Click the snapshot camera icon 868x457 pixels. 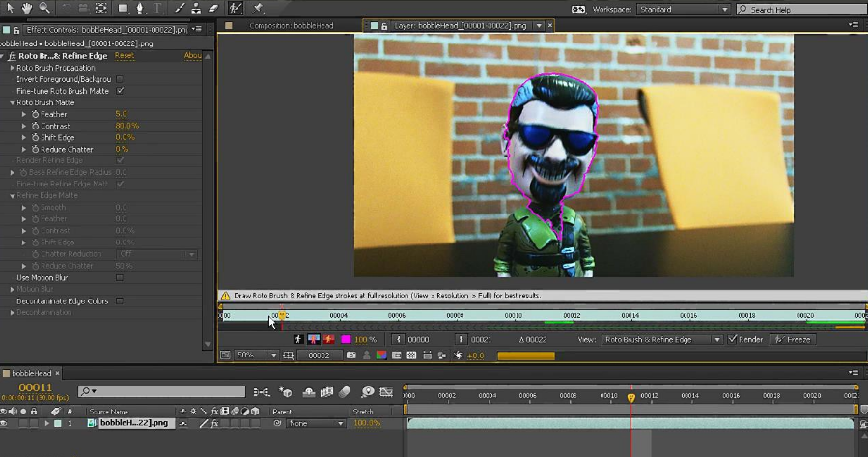350,356
